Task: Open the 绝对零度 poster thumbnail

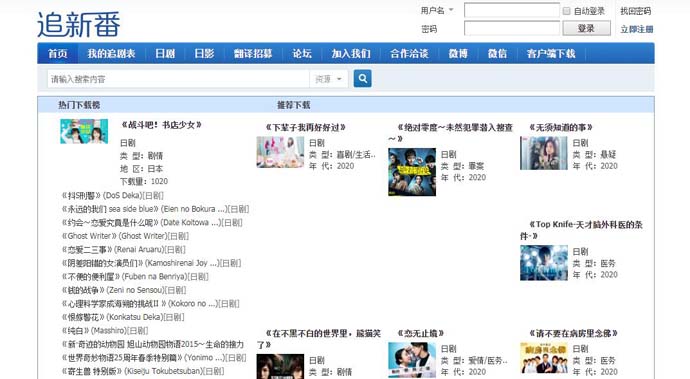Action: pyautogui.click(x=412, y=172)
